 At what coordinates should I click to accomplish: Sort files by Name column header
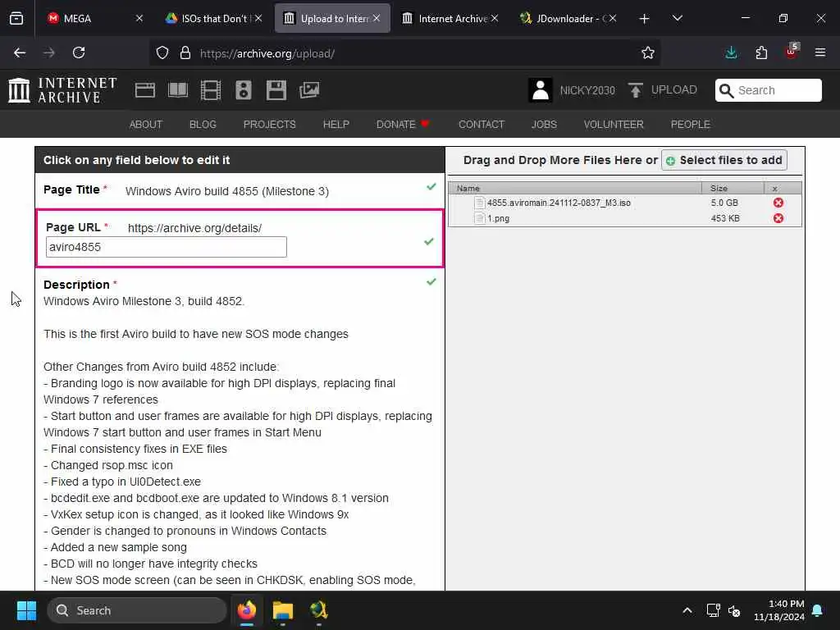(x=575, y=188)
